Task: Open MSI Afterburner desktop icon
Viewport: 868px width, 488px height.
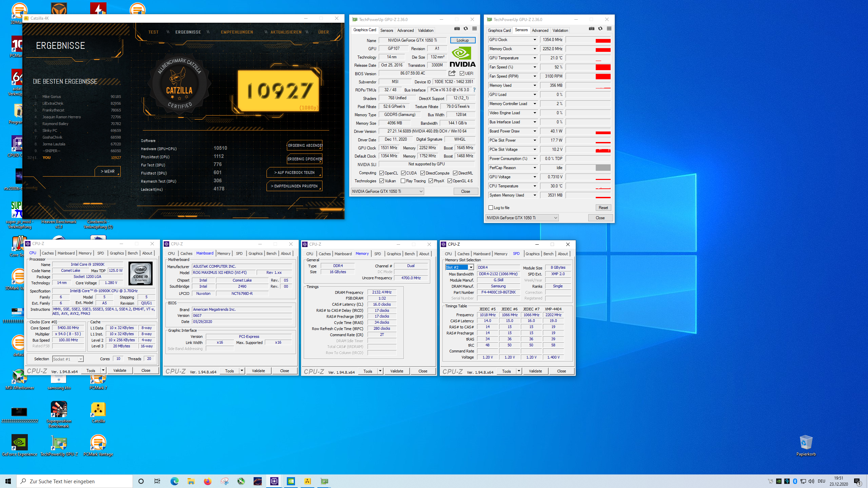Action: (x=20, y=380)
